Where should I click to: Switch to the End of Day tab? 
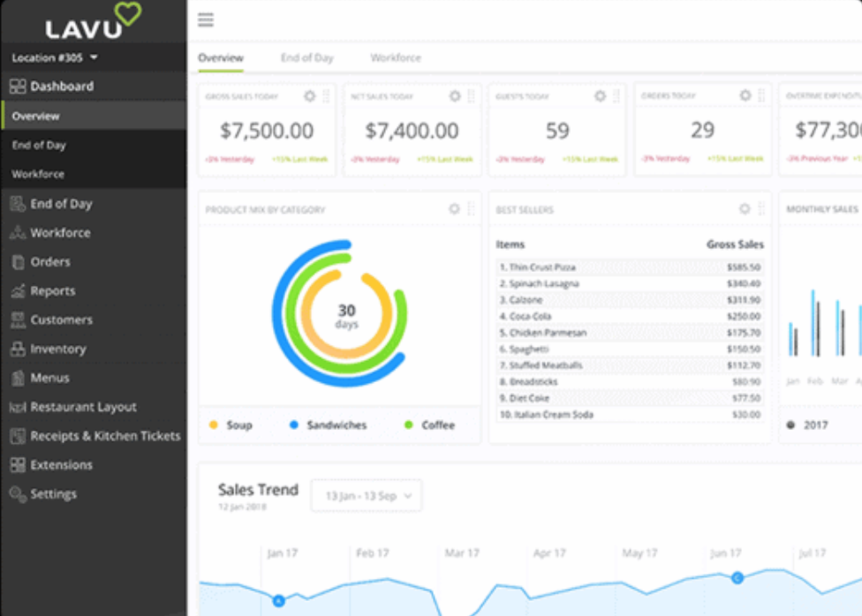click(306, 57)
